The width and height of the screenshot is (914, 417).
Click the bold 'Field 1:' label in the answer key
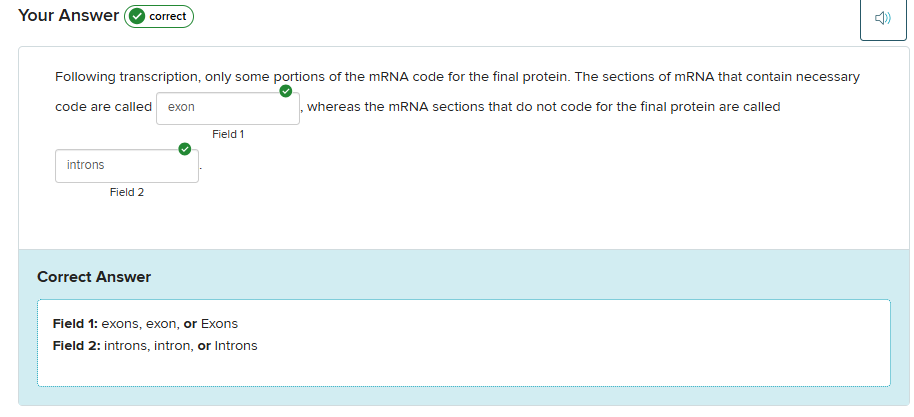[x=75, y=324]
